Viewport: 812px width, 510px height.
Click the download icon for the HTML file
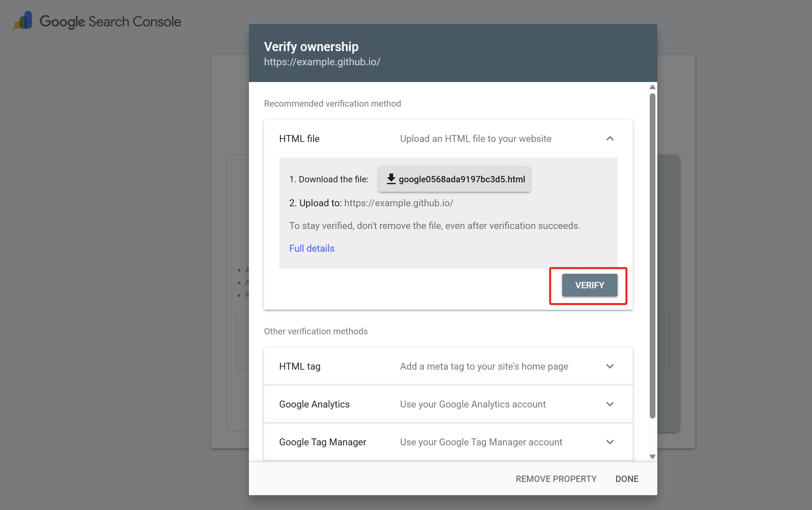(391, 179)
